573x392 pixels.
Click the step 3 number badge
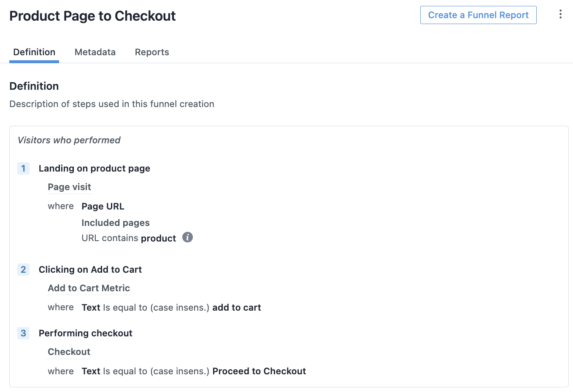(24, 333)
